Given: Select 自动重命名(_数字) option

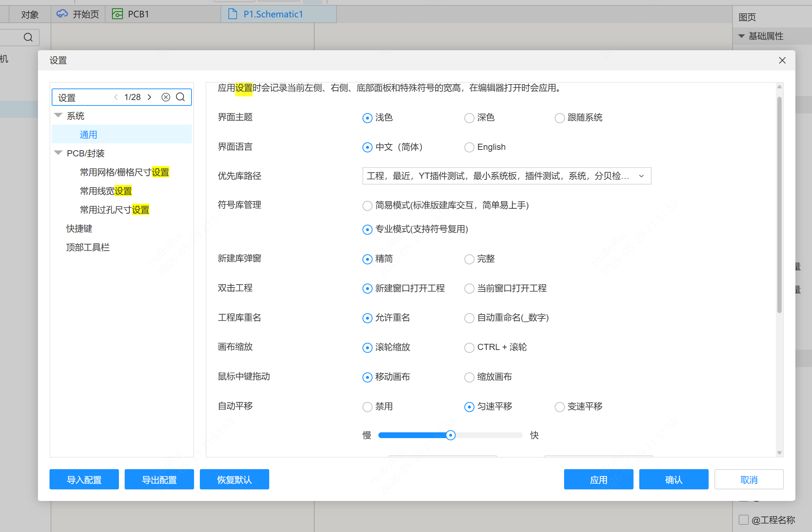Looking at the screenshot, I should coord(469,318).
